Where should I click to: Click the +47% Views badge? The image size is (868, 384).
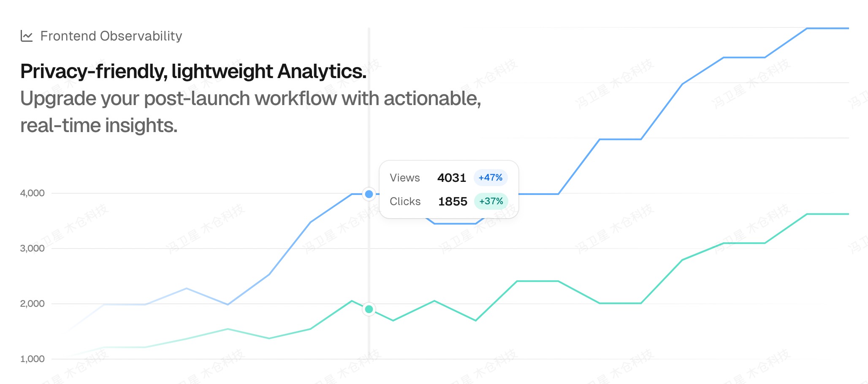490,178
